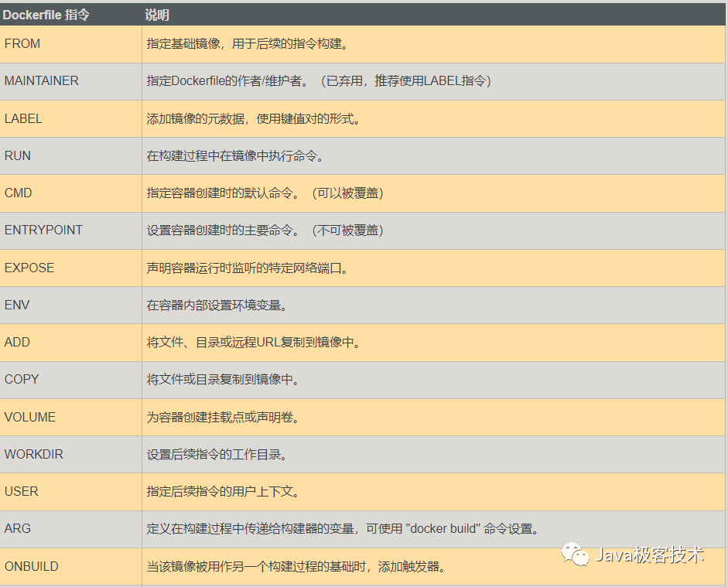
Task: Click description '指定基础镜像，用于后续的指令构建。'
Action: [x=248, y=44]
